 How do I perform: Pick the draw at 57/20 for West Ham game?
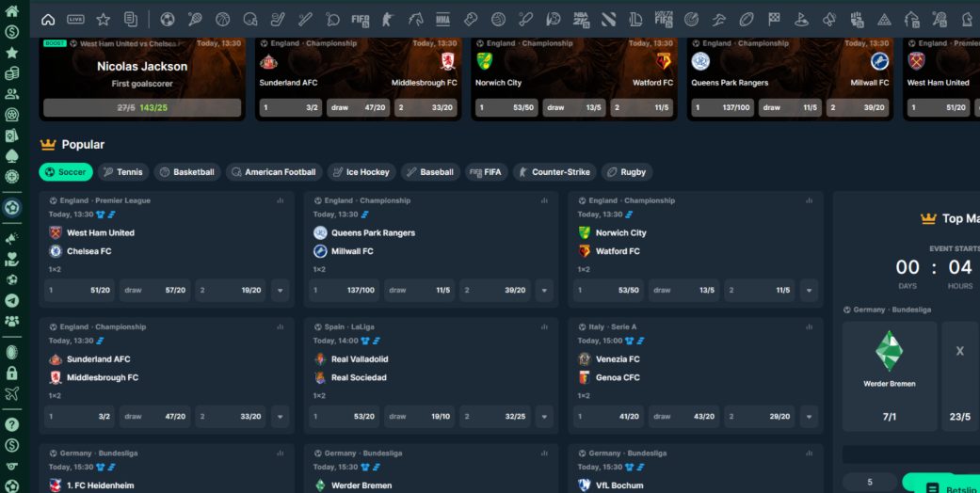point(155,291)
